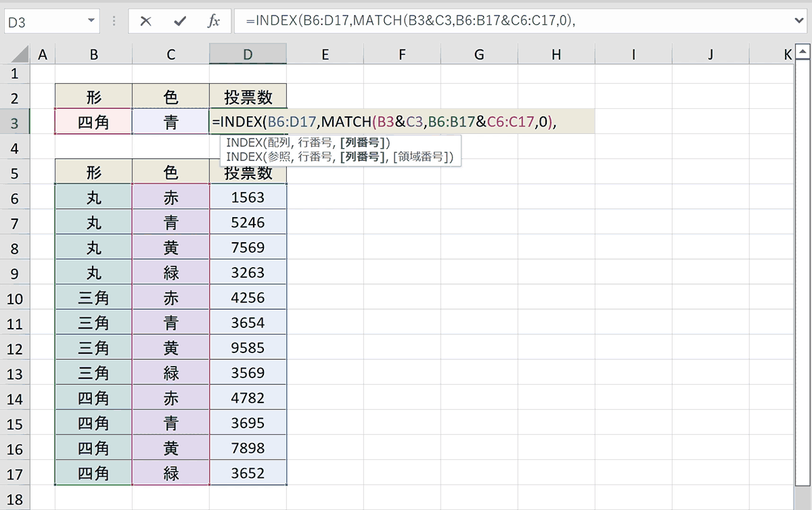Image resolution: width=812 pixels, height=510 pixels.
Task: Select row 10 header
Action: [15, 298]
